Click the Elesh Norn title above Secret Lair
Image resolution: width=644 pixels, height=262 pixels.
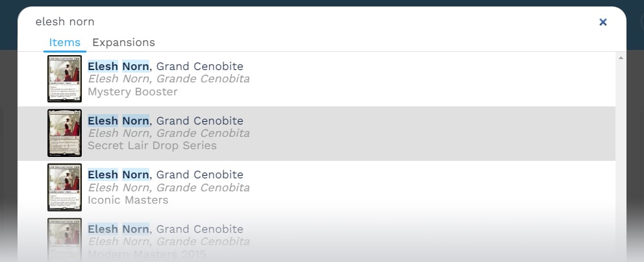click(x=166, y=121)
